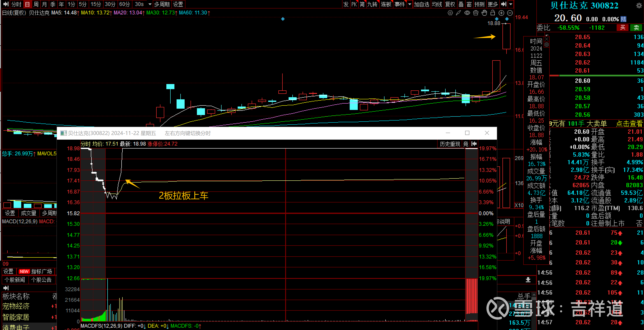Click the download arrow icon
This screenshot has width=644, height=330.
coord(528,279)
